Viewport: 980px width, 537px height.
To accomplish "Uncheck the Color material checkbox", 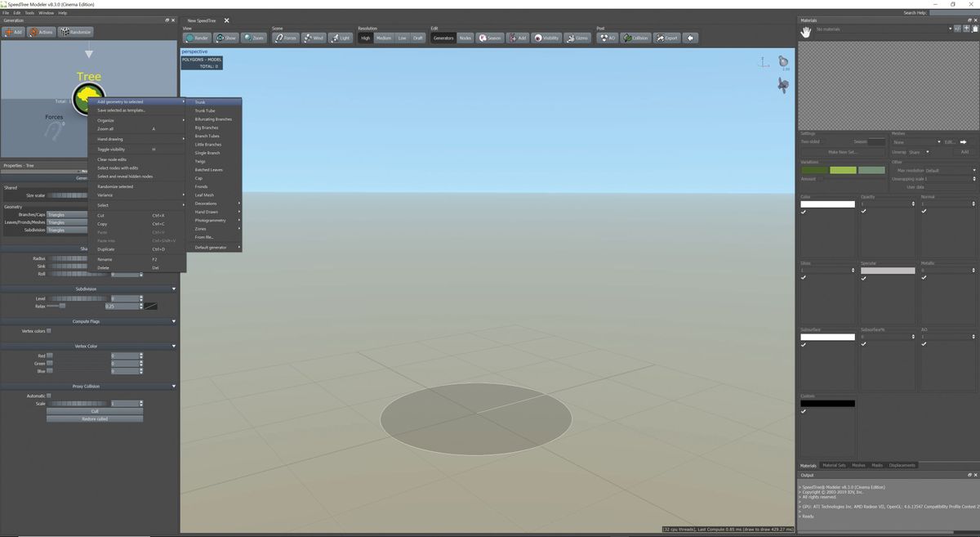I will (x=804, y=211).
